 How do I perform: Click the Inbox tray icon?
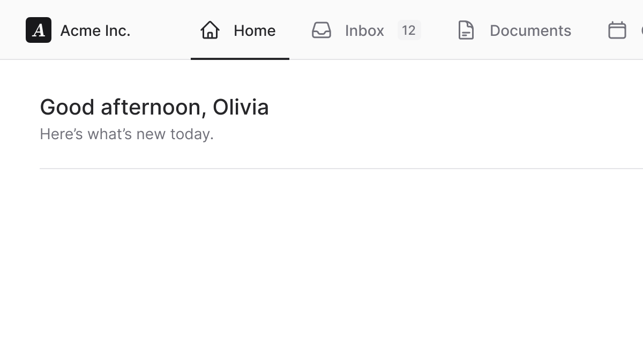322,30
